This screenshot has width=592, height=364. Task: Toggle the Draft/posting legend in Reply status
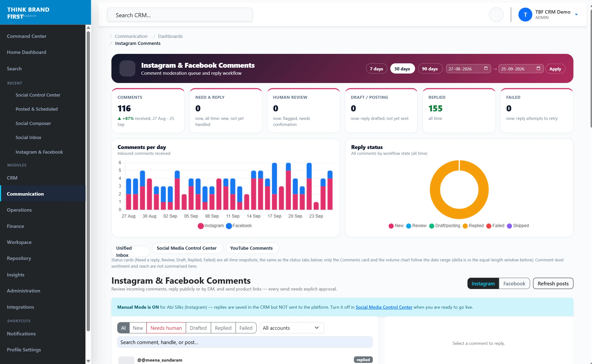coord(444,226)
